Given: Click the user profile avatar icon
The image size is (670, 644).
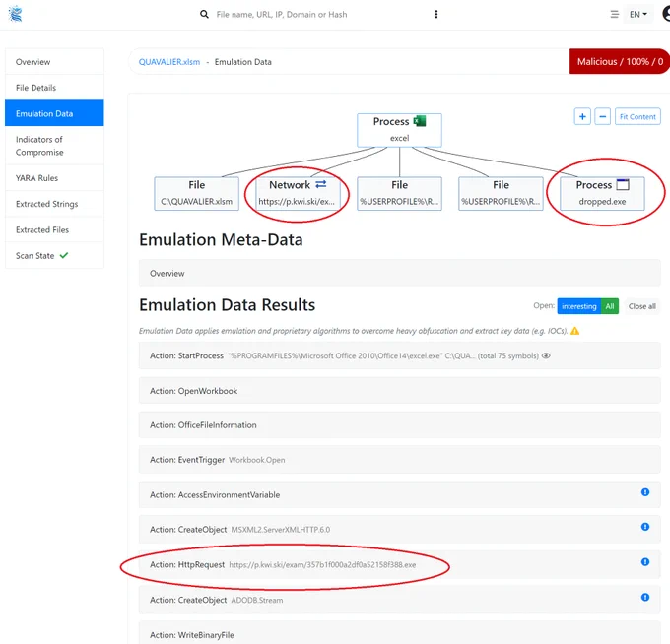Looking at the screenshot, I should click(x=666, y=14).
